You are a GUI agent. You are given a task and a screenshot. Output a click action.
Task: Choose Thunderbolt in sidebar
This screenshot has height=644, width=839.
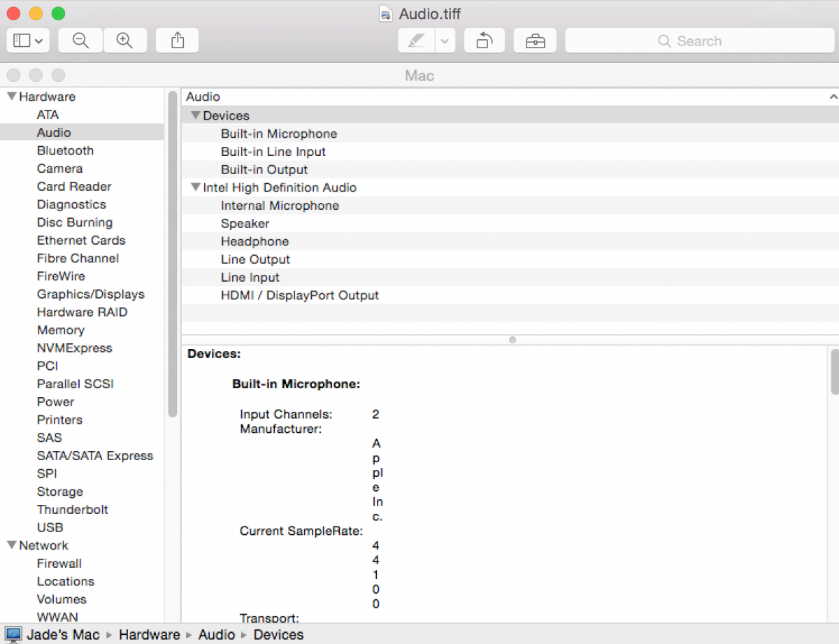pyautogui.click(x=72, y=510)
